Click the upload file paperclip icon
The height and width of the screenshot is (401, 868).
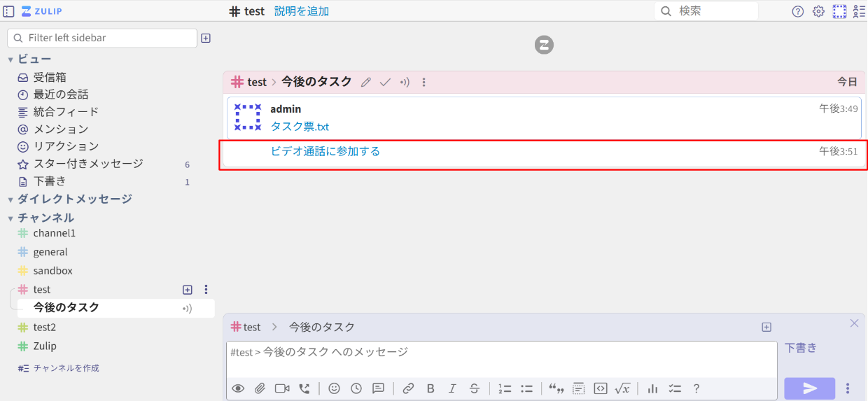pos(260,388)
